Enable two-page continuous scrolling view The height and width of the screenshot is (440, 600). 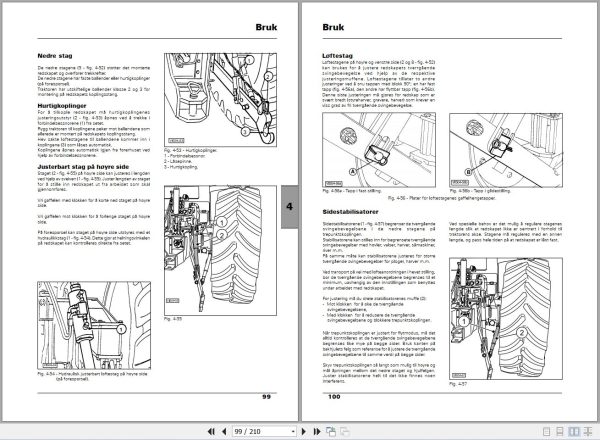[588, 432]
